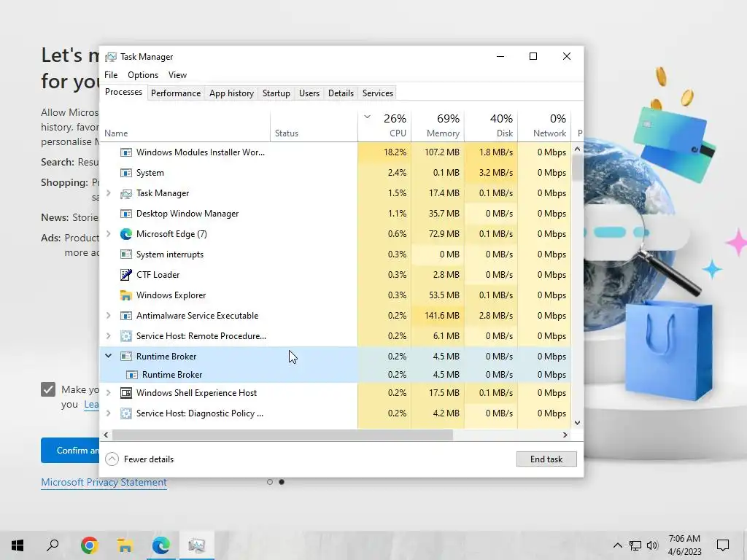
Task: Collapse view with Fewer details arrow
Action: tap(112, 459)
